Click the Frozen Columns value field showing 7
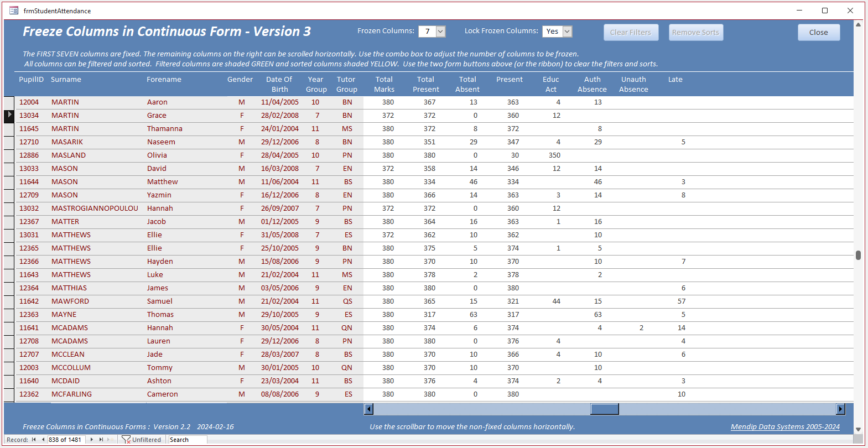 pos(428,32)
